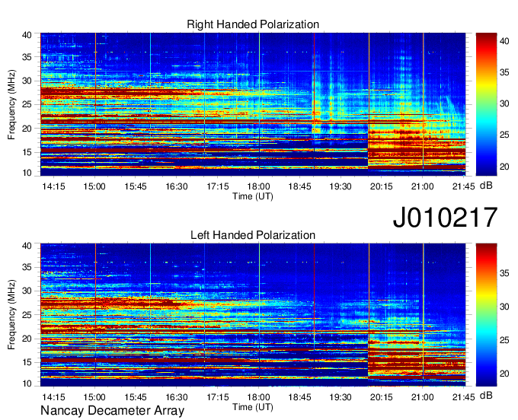Click the lower plot's 'Time (UT)' label
Screen dimensions: 518x420
click(x=253, y=407)
